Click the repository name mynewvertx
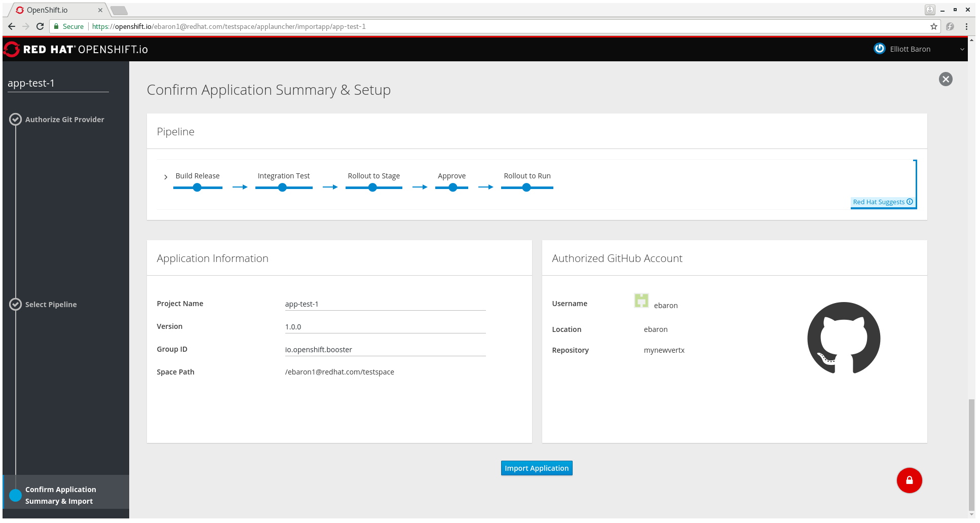 click(664, 350)
